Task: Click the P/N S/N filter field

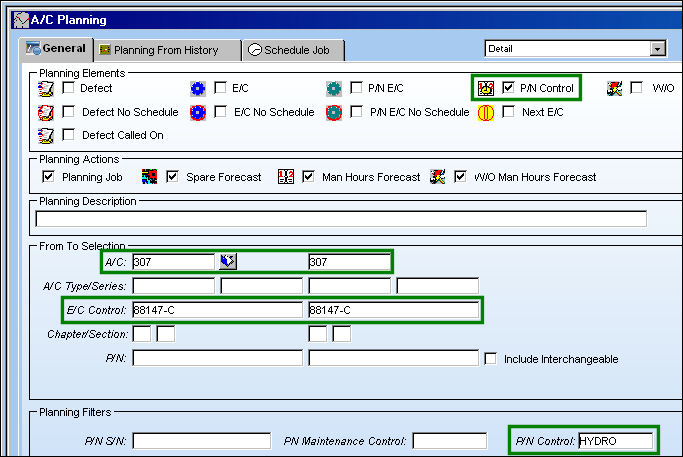Action: click(x=202, y=441)
